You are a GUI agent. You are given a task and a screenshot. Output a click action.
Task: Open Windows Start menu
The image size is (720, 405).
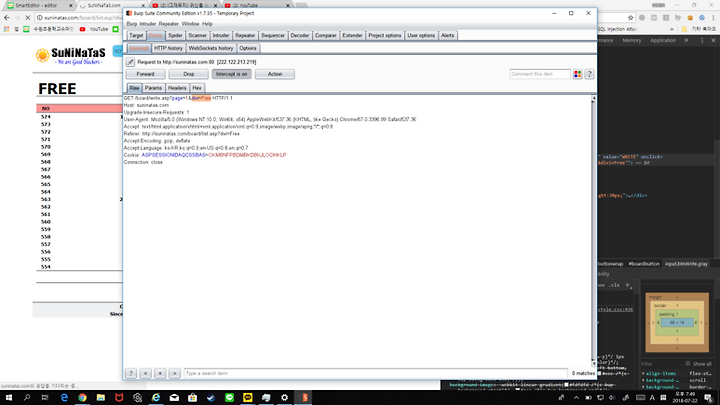click(x=9, y=398)
